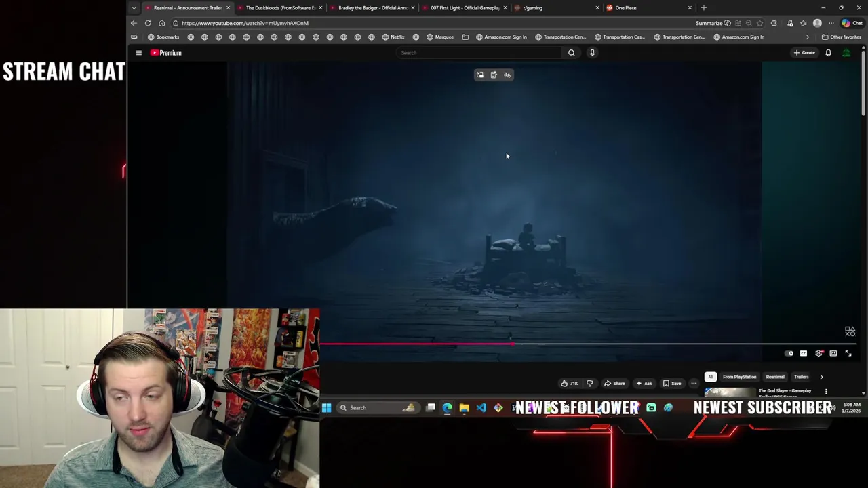Open Copilot Chat in the browser
The height and width of the screenshot is (488, 868).
click(x=852, y=23)
